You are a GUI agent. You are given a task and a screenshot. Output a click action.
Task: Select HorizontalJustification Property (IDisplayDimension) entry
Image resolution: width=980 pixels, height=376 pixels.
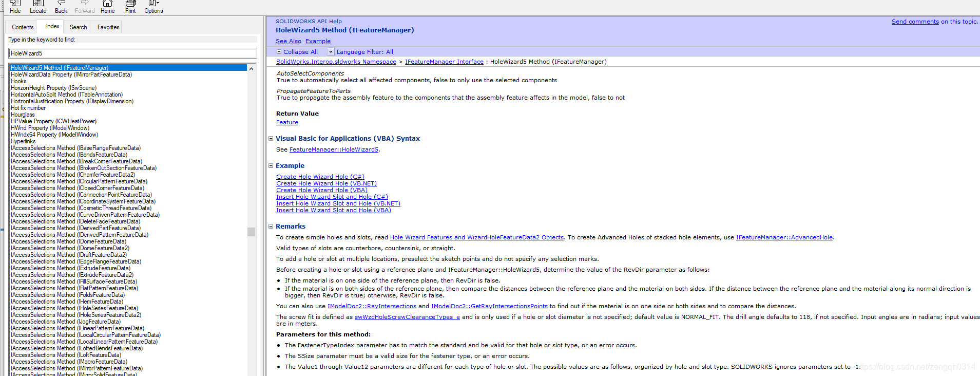(72, 101)
